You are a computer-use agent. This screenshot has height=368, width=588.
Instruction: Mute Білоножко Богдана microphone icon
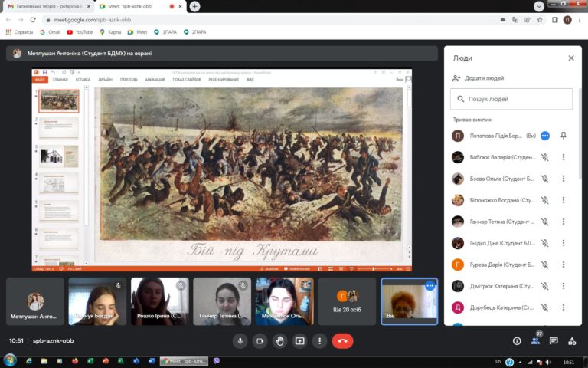545,200
